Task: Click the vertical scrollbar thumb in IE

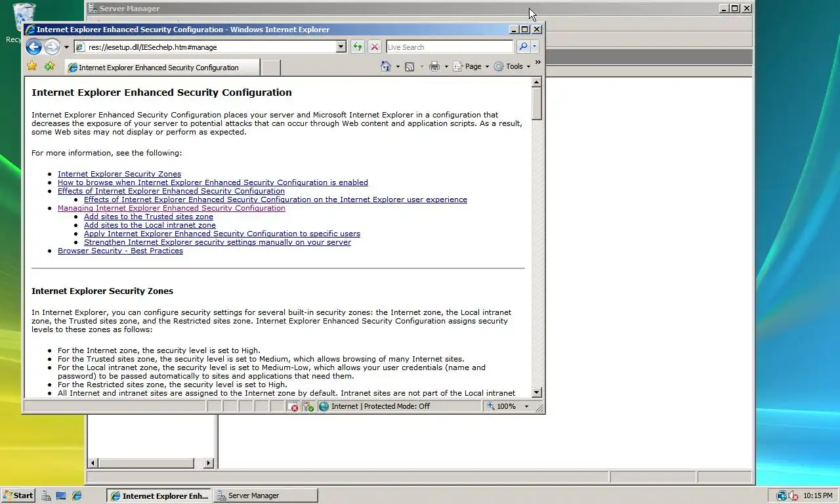Action: 537,104
